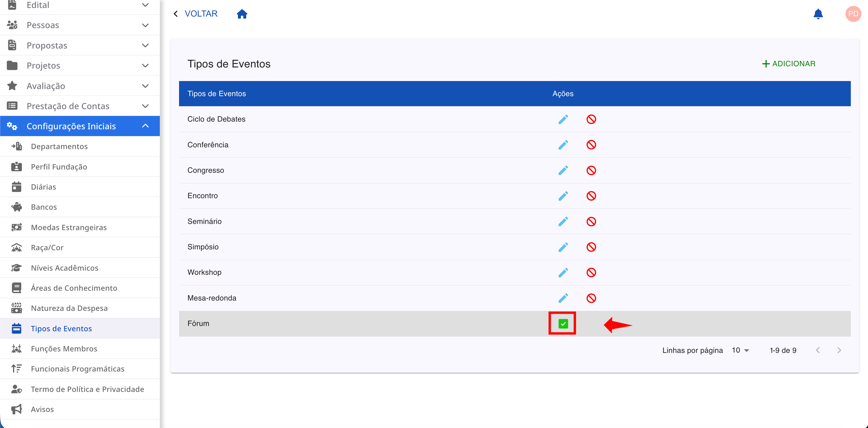Open Diárias in the sidebar

click(x=80, y=187)
